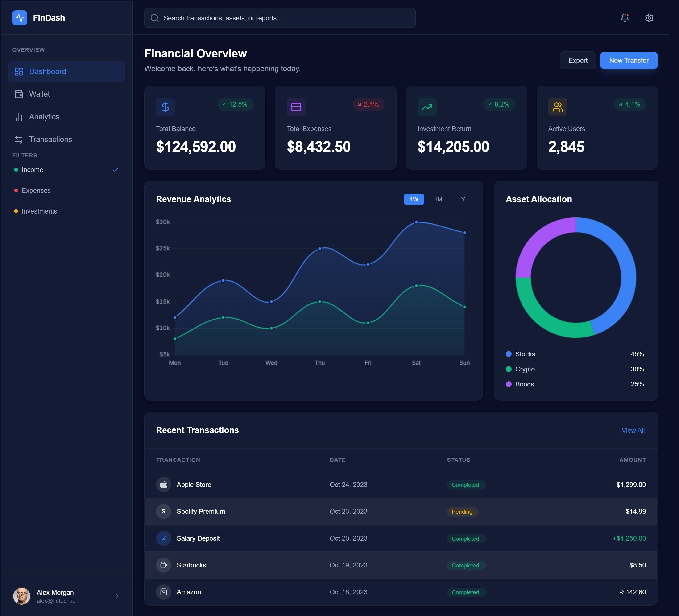Click View All transactions link
This screenshot has height=616, width=679.
[633, 431]
